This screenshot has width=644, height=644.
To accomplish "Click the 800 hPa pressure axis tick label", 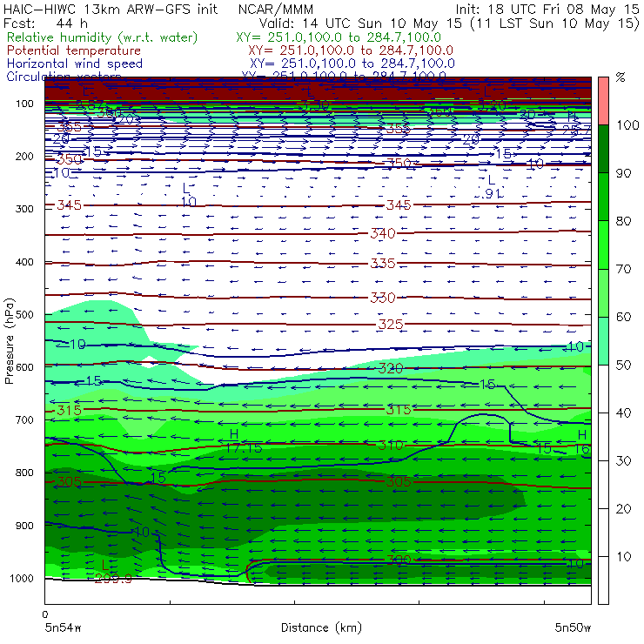I will click(x=24, y=473).
